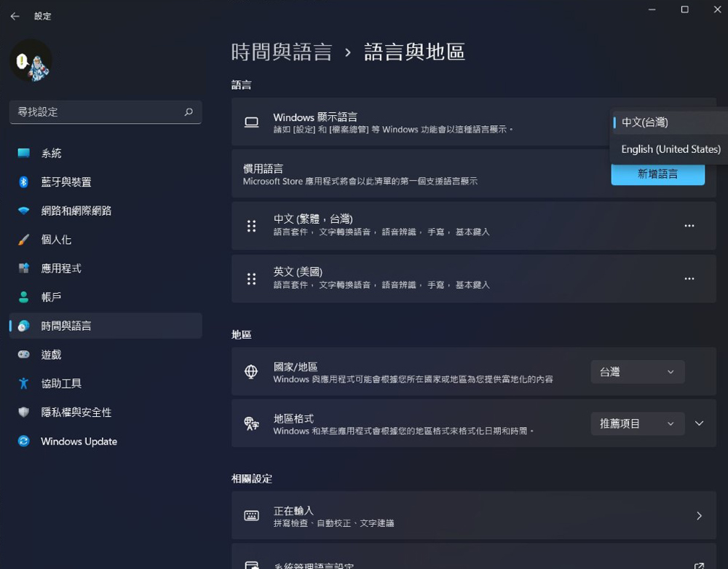Open more options for 中文 (繁體，台灣)
728x569 pixels.
point(689,226)
